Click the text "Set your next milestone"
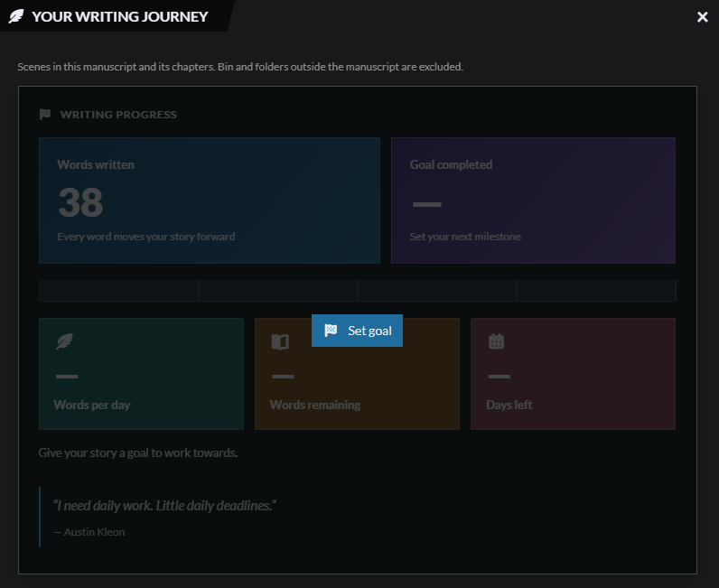This screenshot has height=588, width=719. [465, 237]
